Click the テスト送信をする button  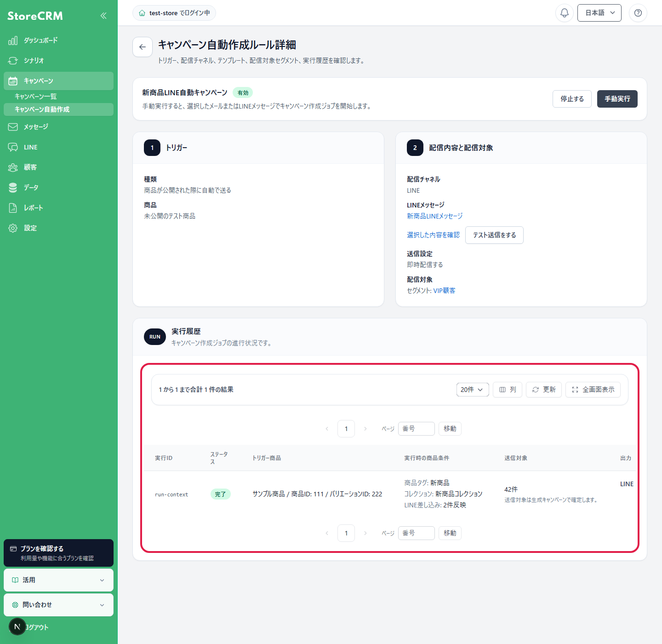[x=494, y=235]
